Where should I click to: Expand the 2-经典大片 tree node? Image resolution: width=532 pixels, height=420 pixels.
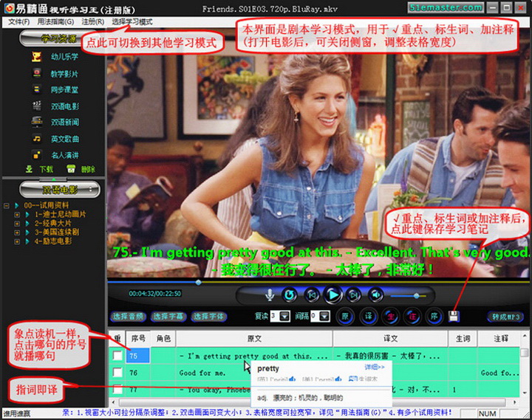[x=17, y=221]
